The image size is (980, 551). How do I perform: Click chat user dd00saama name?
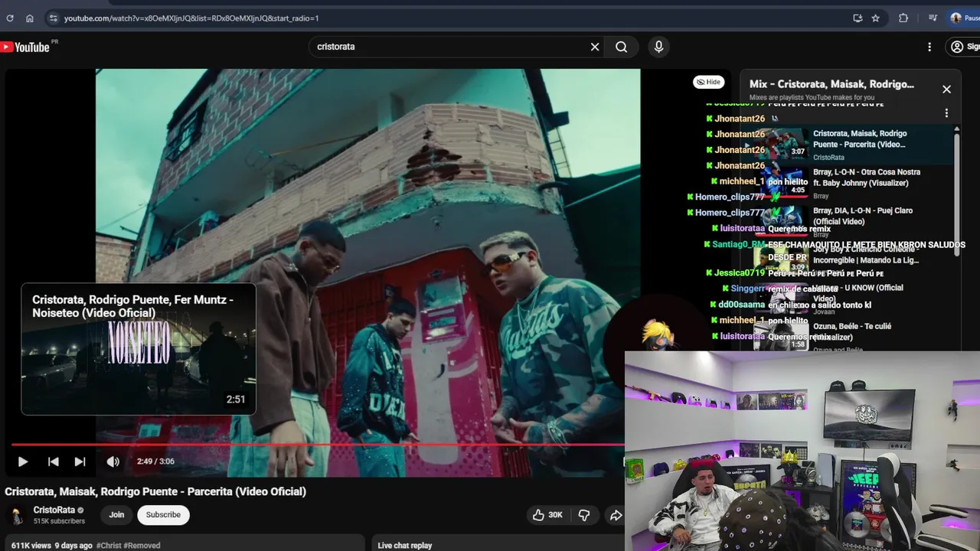[x=742, y=305]
